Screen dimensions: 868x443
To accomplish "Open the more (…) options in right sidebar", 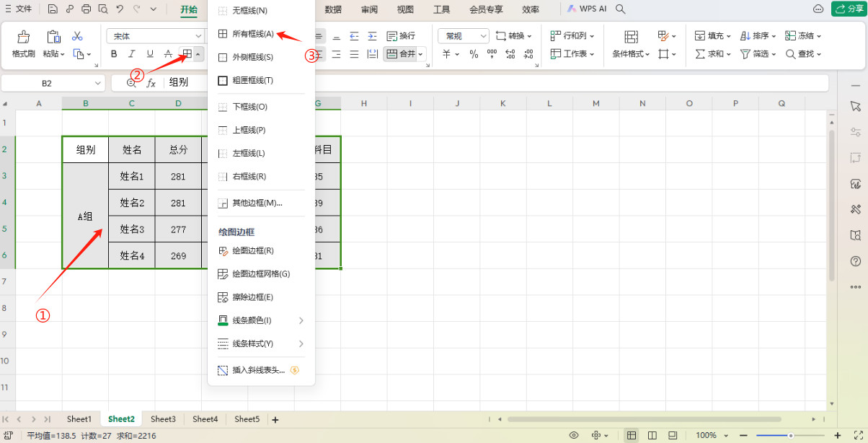I will [856, 287].
